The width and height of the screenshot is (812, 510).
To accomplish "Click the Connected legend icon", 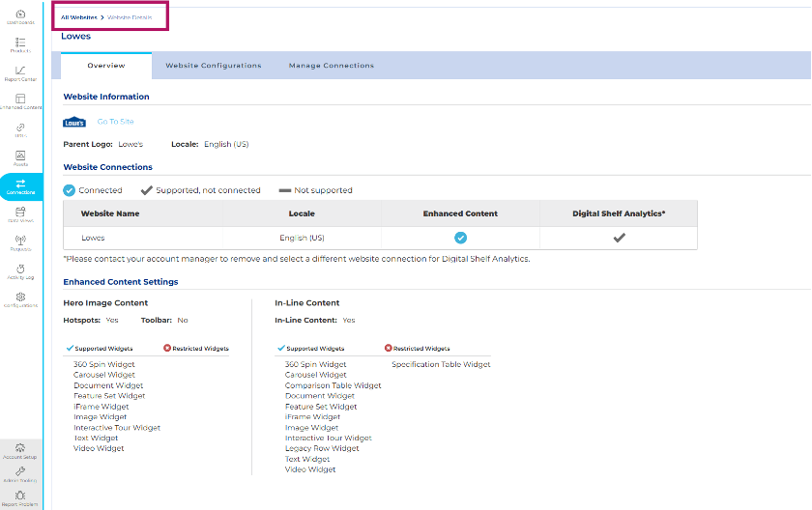I will [x=69, y=190].
